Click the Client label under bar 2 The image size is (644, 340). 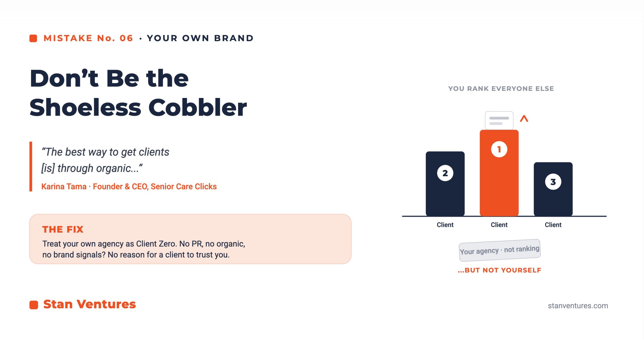445,225
